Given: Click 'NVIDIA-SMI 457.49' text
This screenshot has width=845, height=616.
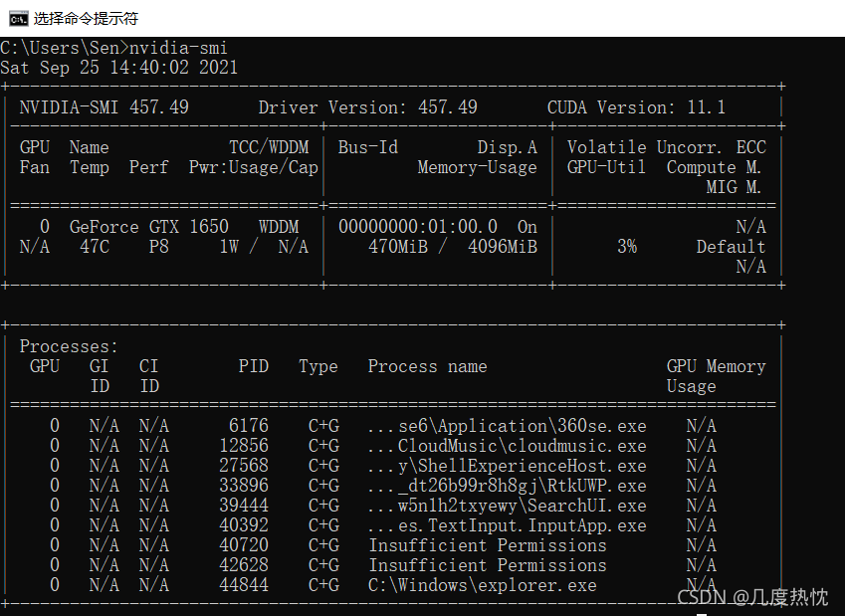Looking at the screenshot, I should 105,107.
